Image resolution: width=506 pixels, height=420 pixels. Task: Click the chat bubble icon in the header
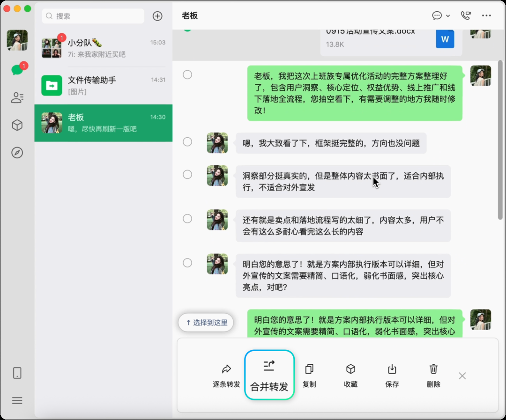click(x=437, y=15)
